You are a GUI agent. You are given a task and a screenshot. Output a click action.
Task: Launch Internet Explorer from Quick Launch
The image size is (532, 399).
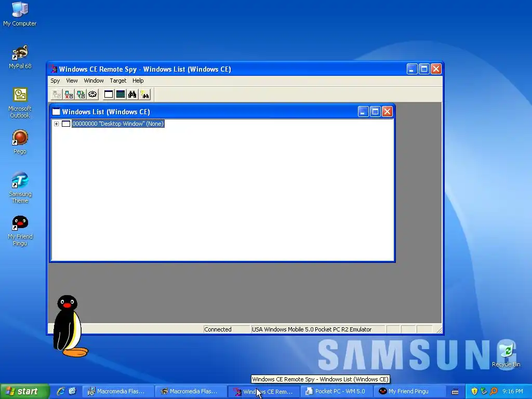pyautogui.click(x=61, y=391)
